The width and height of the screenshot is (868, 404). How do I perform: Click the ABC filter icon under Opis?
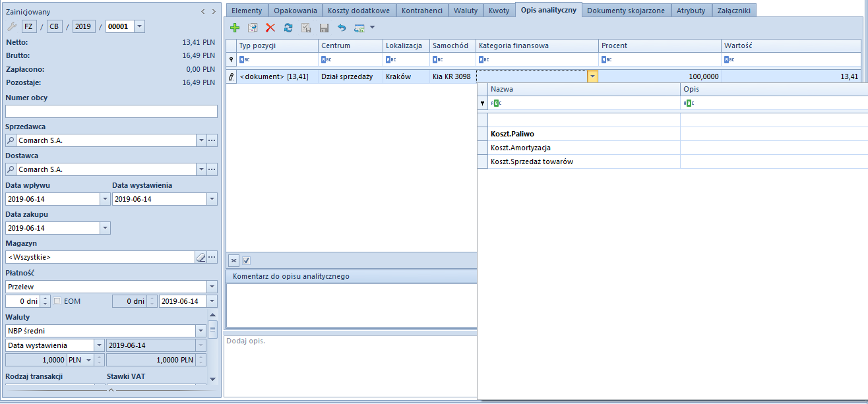[689, 103]
